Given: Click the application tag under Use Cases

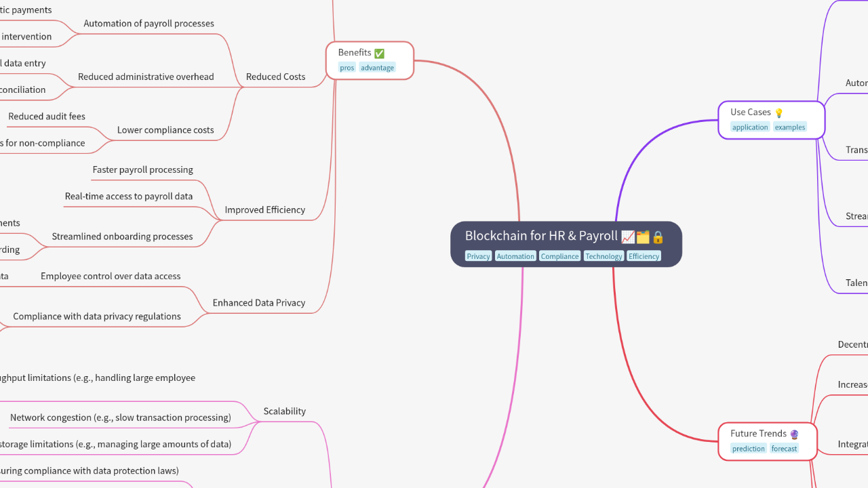Looking at the screenshot, I should [750, 127].
